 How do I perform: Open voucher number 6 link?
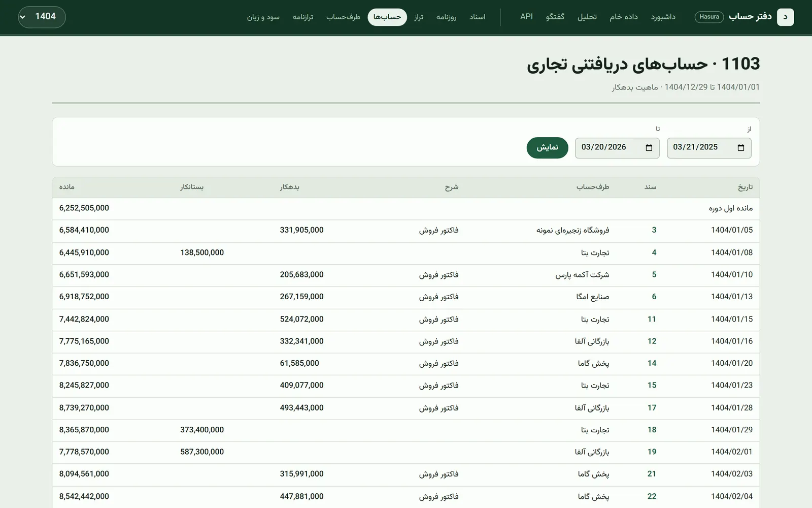pyautogui.click(x=654, y=297)
